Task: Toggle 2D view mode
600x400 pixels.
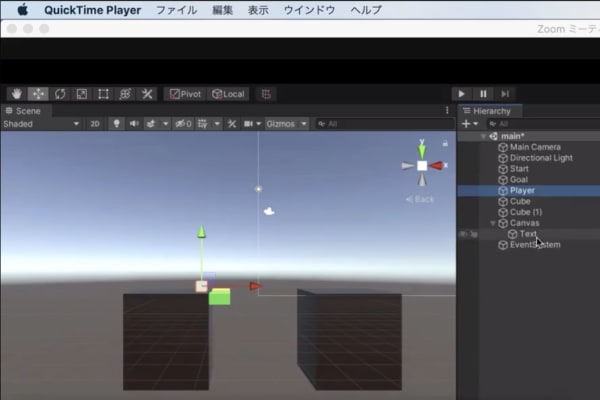Action: [95, 124]
